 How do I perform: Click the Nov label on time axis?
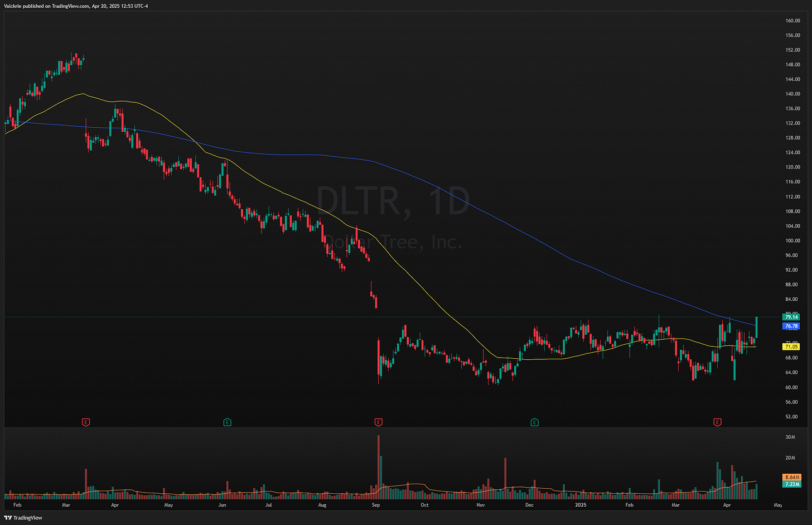[480, 505]
